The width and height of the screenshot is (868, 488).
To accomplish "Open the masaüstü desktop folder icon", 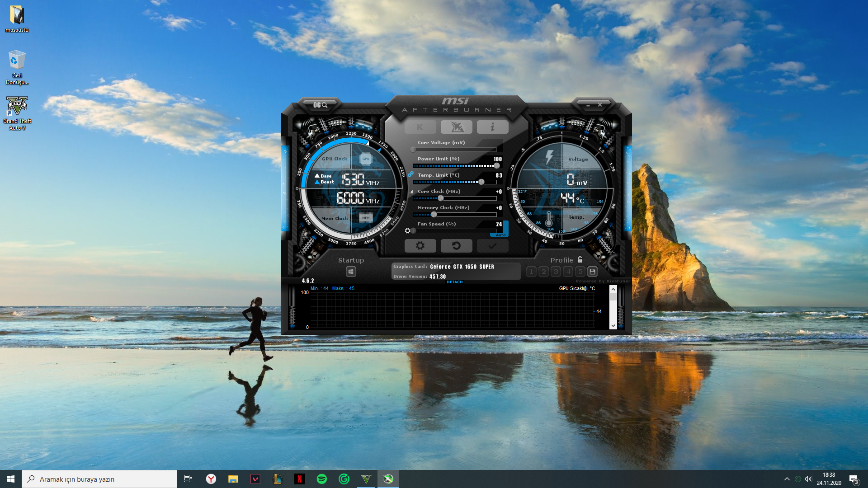I will [17, 19].
